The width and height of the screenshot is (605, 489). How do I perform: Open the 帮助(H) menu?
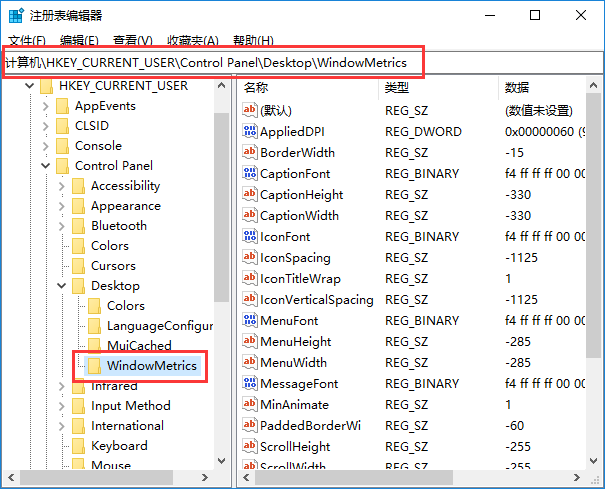tap(253, 40)
